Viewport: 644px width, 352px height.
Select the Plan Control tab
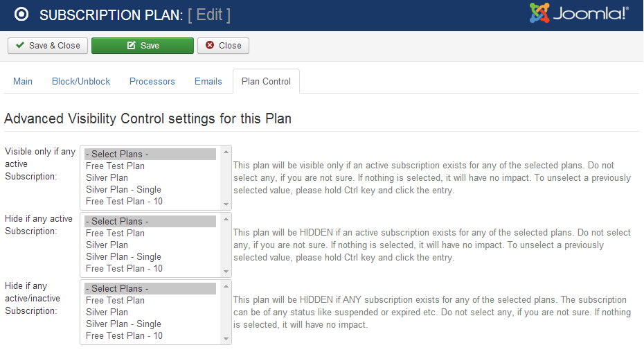click(x=266, y=81)
